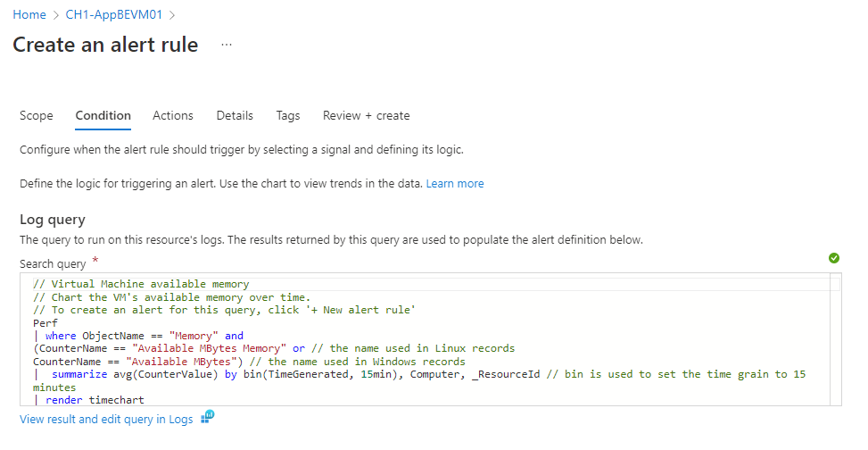
Task: Click the green query validation checkmark
Action: click(x=833, y=258)
